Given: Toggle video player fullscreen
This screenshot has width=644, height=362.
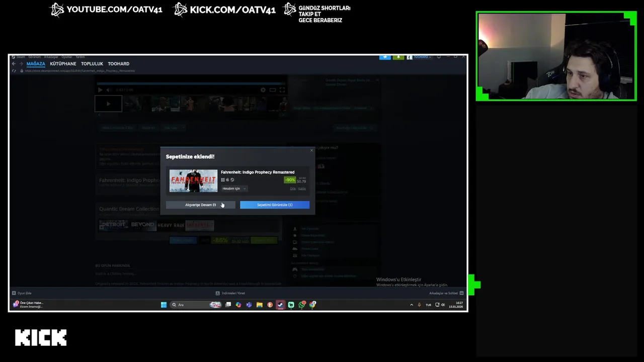Looking at the screenshot, I should click(282, 90).
